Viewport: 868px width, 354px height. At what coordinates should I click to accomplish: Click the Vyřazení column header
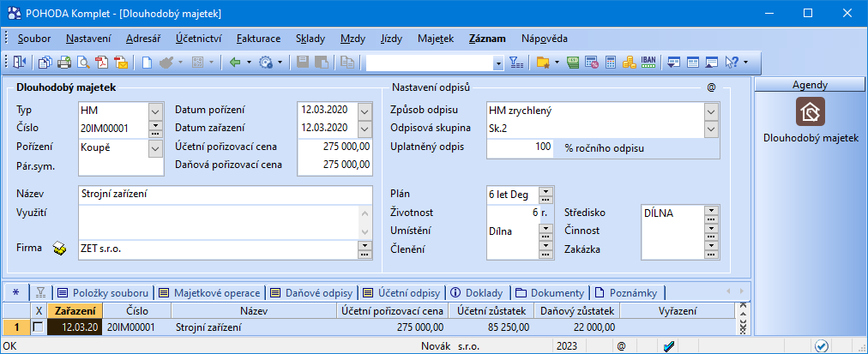coord(678,311)
